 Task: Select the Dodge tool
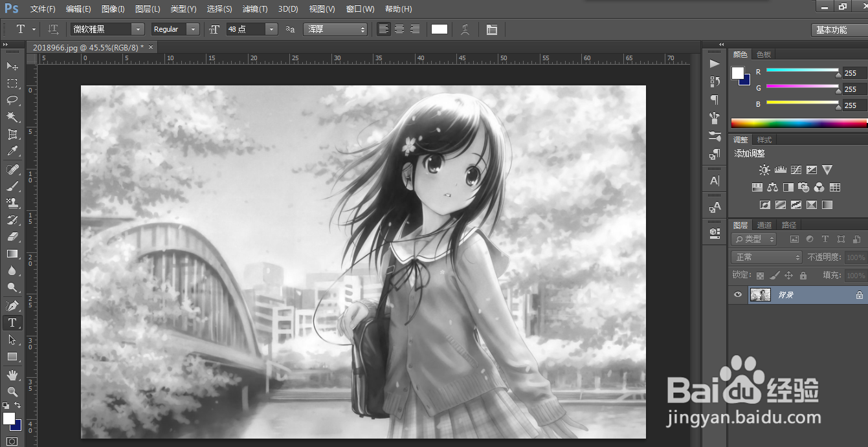12,287
